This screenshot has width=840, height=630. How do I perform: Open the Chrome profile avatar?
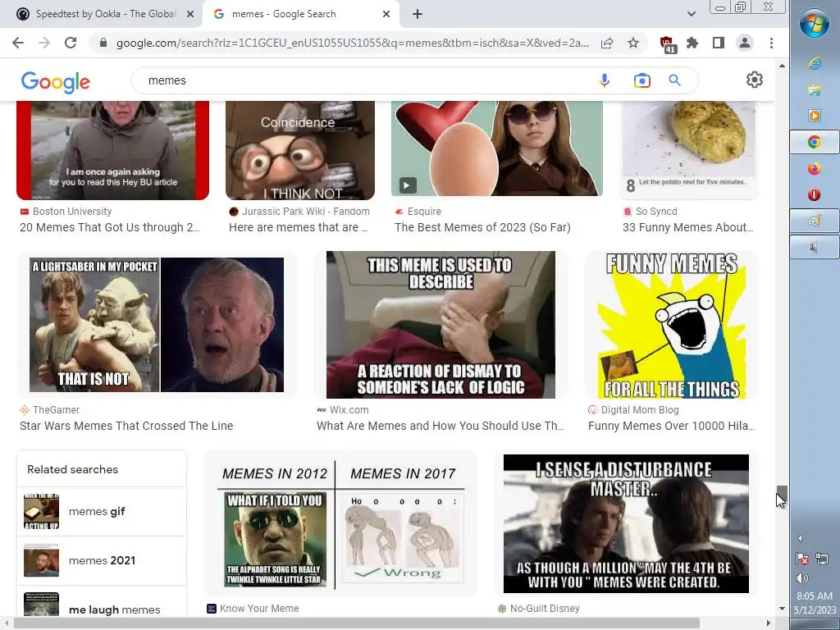click(x=745, y=43)
